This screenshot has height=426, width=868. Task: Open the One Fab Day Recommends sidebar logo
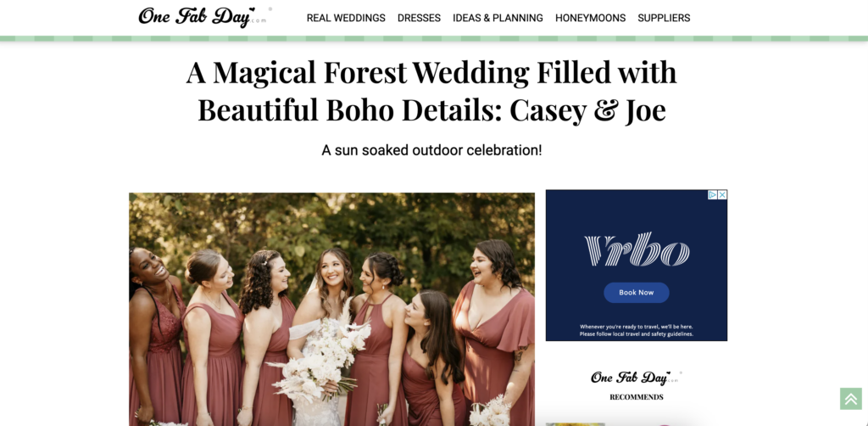click(637, 378)
